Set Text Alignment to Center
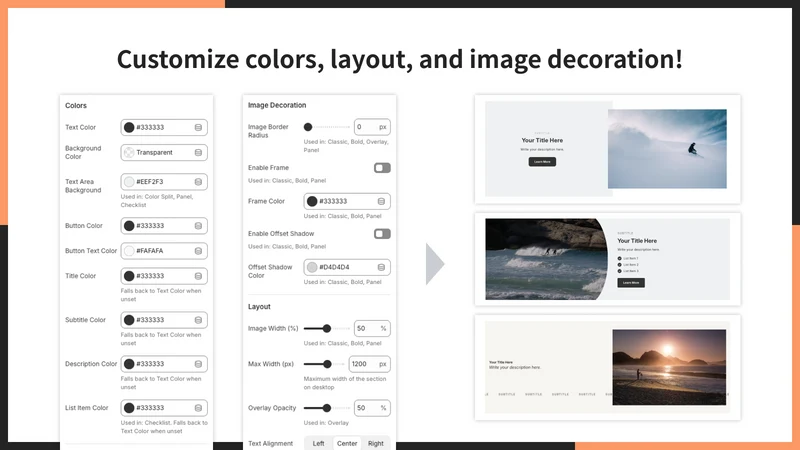This screenshot has width=800, height=450. (347, 443)
